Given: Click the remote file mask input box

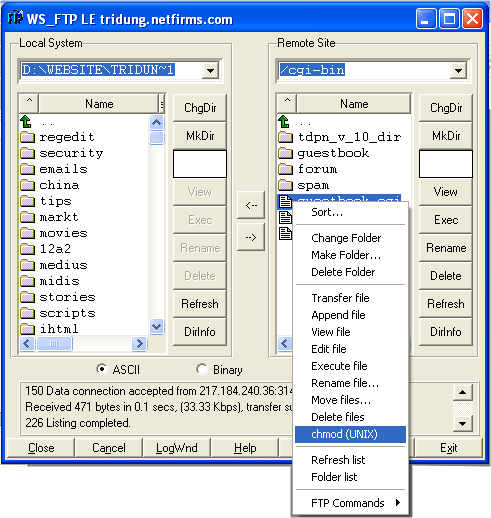Looking at the screenshot, I should coord(446,164).
